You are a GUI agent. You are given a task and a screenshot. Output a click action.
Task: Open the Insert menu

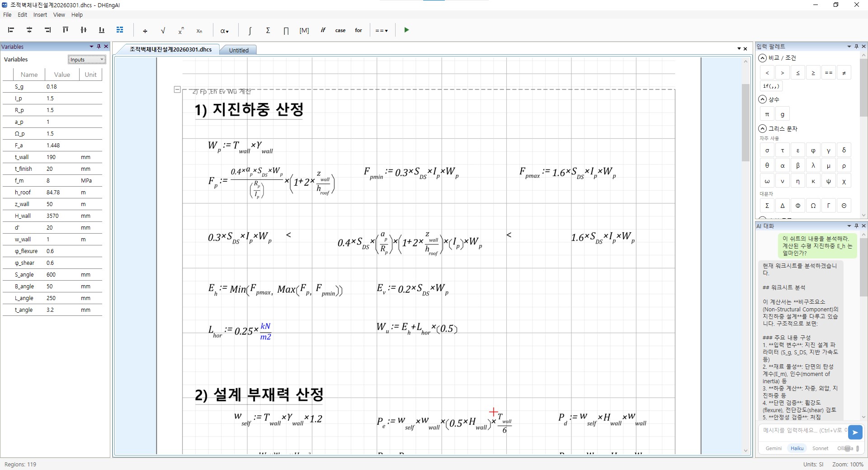[40, 14]
